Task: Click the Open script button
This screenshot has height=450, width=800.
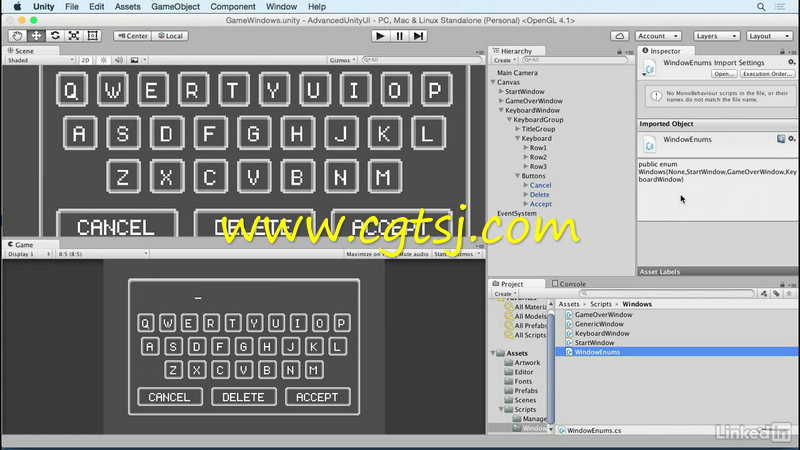Action: [x=724, y=74]
